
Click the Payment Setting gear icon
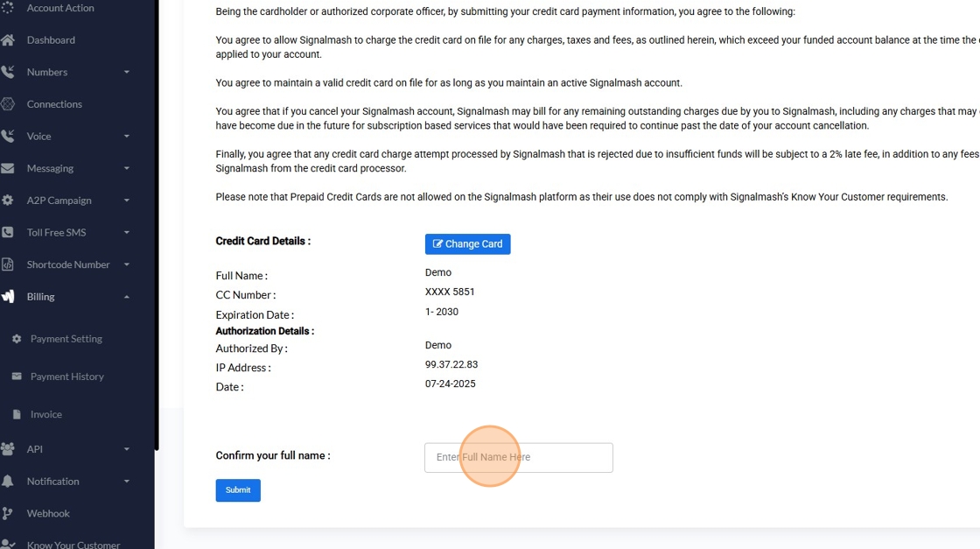(x=17, y=339)
